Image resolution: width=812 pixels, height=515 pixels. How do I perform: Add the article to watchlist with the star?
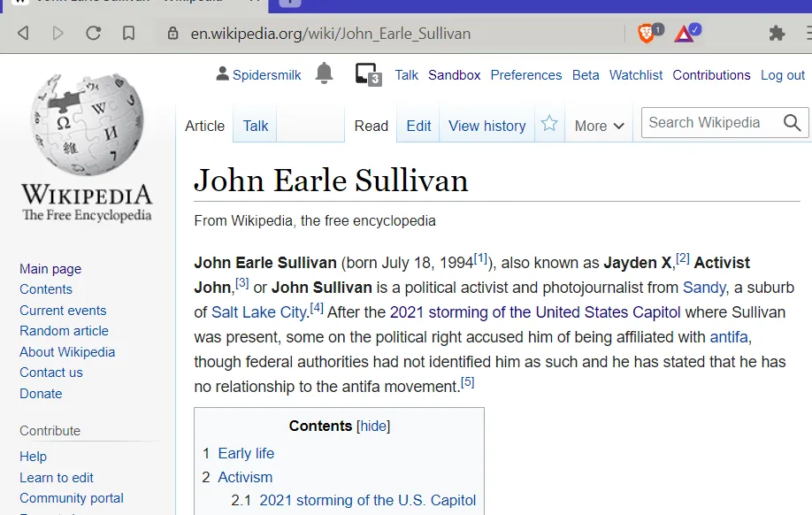(549, 125)
